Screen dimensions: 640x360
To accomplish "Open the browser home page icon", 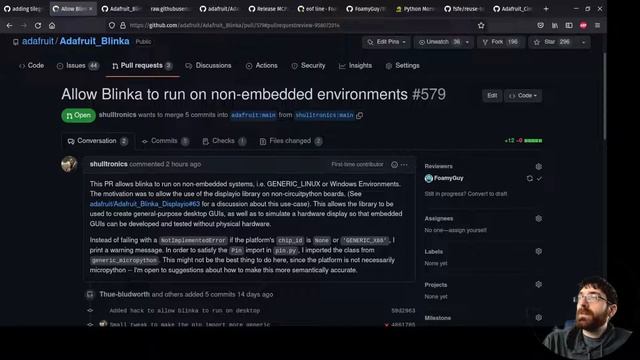I will 52,25.
